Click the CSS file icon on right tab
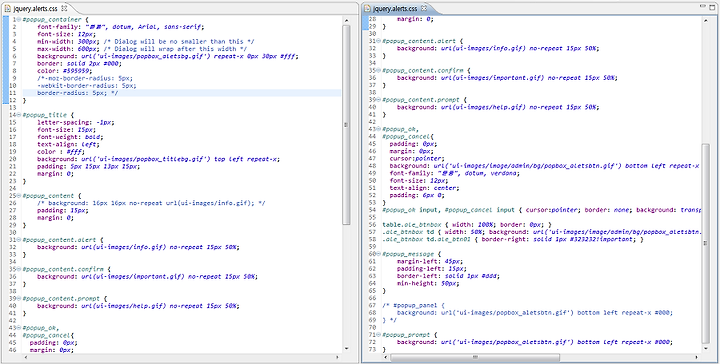Image resolution: width=720 pixels, height=364 pixels. pos(368,8)
